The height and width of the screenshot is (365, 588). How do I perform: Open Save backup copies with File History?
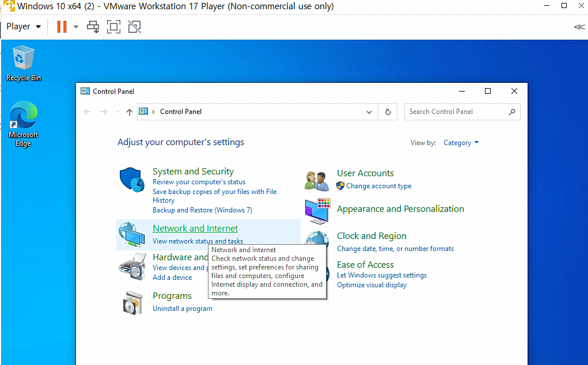[214, 196]
